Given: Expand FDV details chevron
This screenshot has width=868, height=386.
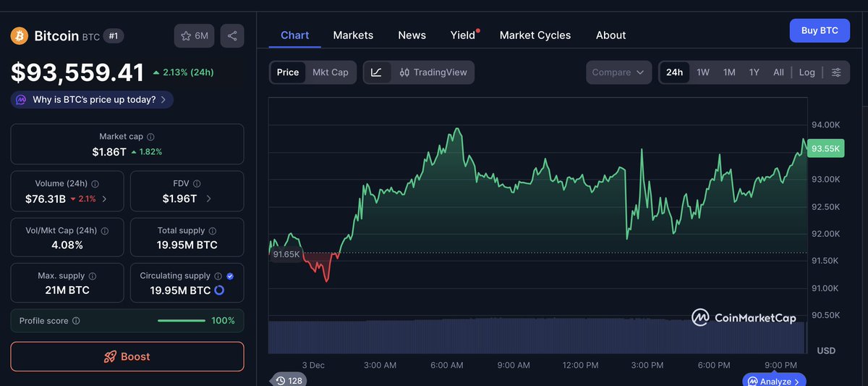Looking at the screenshot, I should [209, 198].
